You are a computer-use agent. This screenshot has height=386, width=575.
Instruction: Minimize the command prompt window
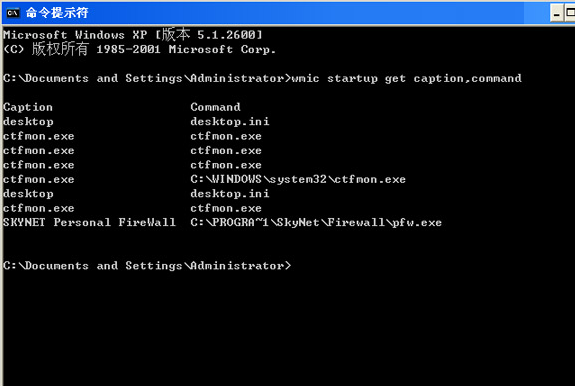click(x=556, y=14)
